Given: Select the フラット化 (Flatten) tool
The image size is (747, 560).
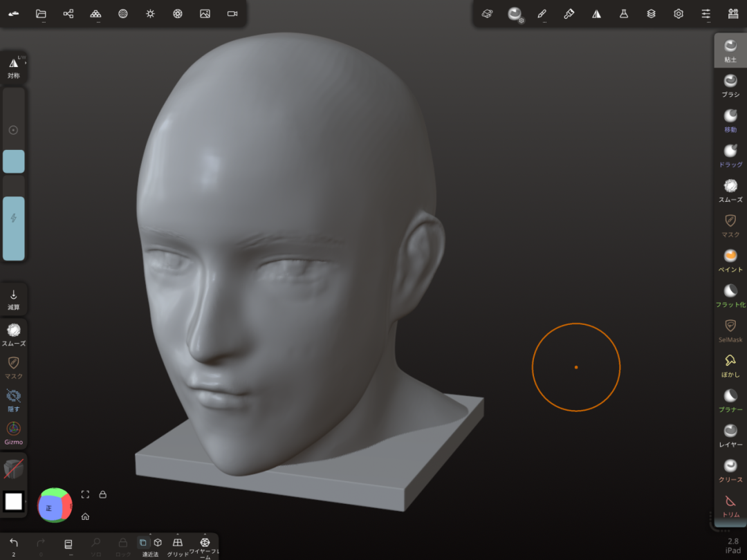Looking at the screenshot, I should (730, 296).
